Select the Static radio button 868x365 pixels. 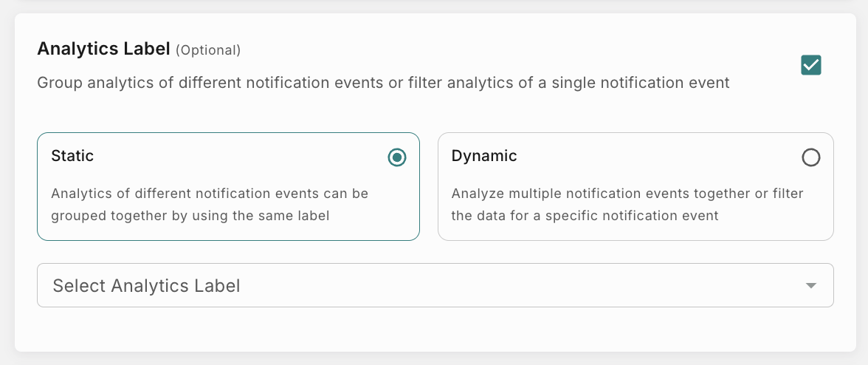(x=397, y=157)
